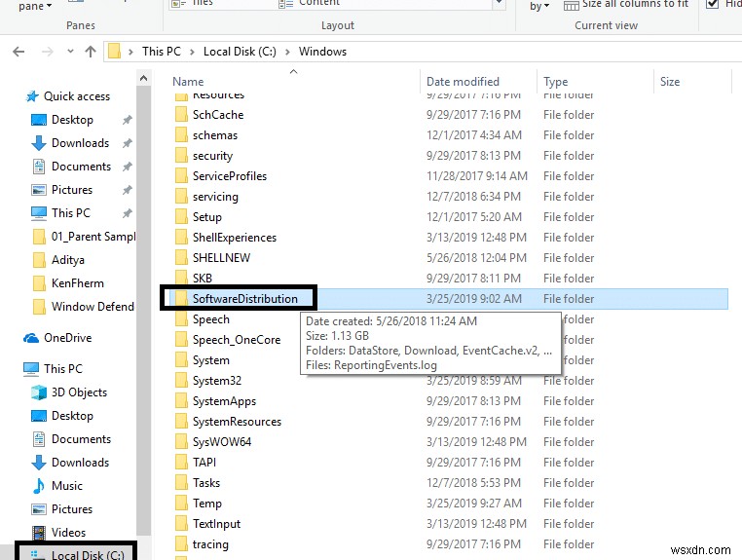Screen dimensions: 742x560
Task: Go back with the Back arrow
Action: [19, 51]
